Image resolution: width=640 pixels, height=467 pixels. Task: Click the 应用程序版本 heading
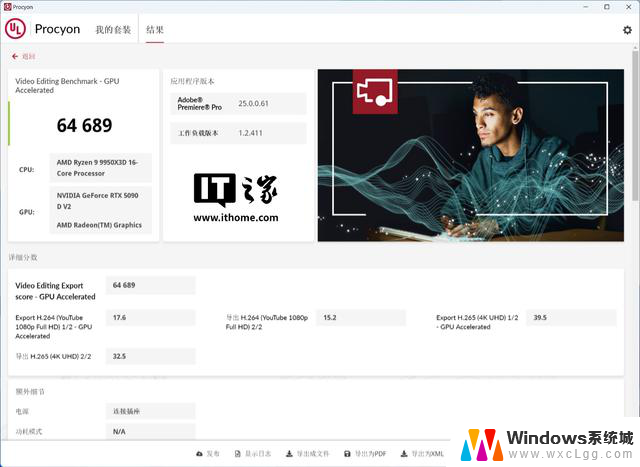click(192, 81)
